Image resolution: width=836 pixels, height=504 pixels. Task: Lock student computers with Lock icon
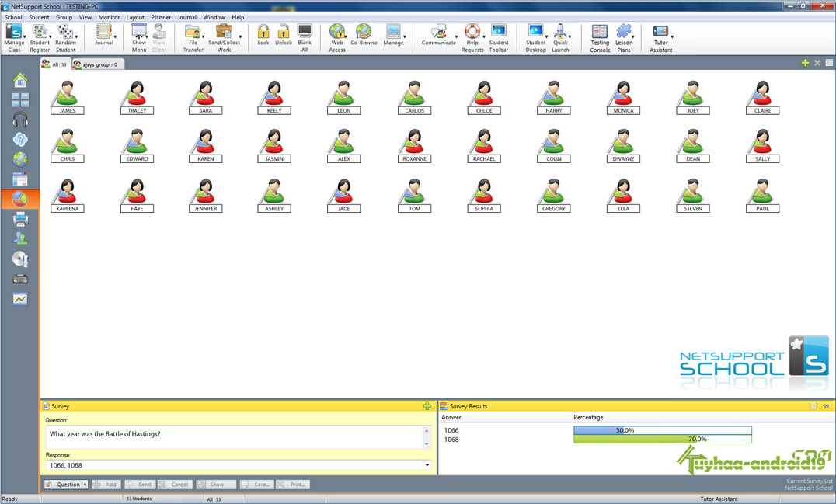[263, 35]
